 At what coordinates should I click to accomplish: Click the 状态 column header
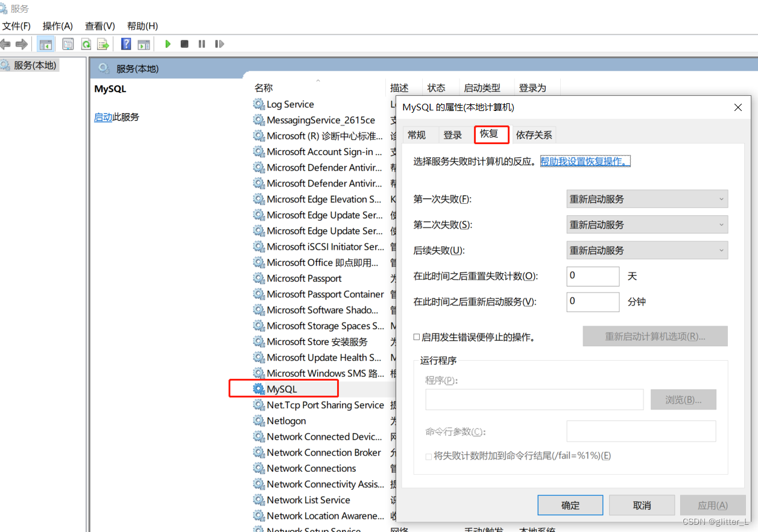[x=437, y=88]
